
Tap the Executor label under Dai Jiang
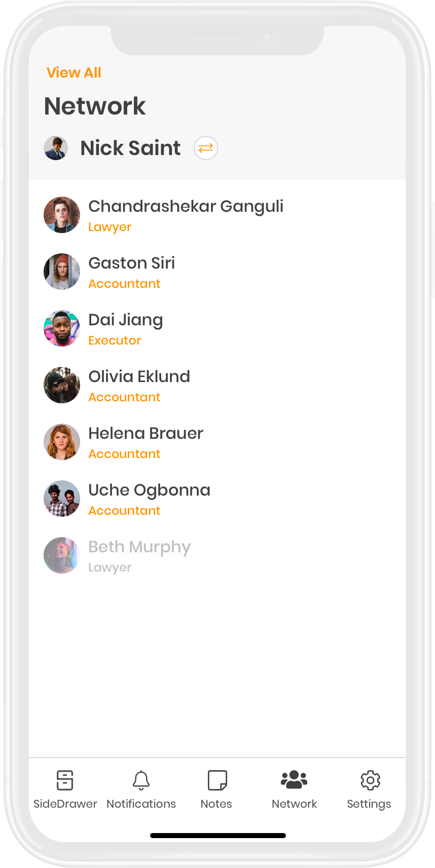point(115,341)
